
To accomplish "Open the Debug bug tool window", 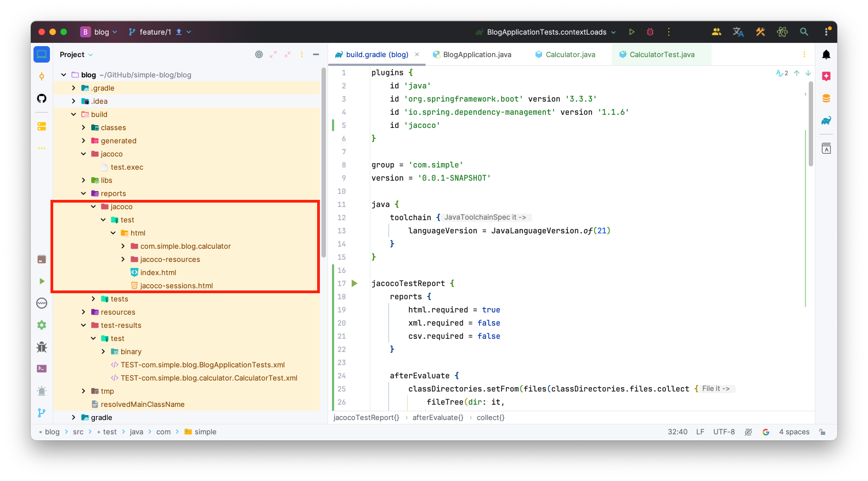I will click(42, 347).
